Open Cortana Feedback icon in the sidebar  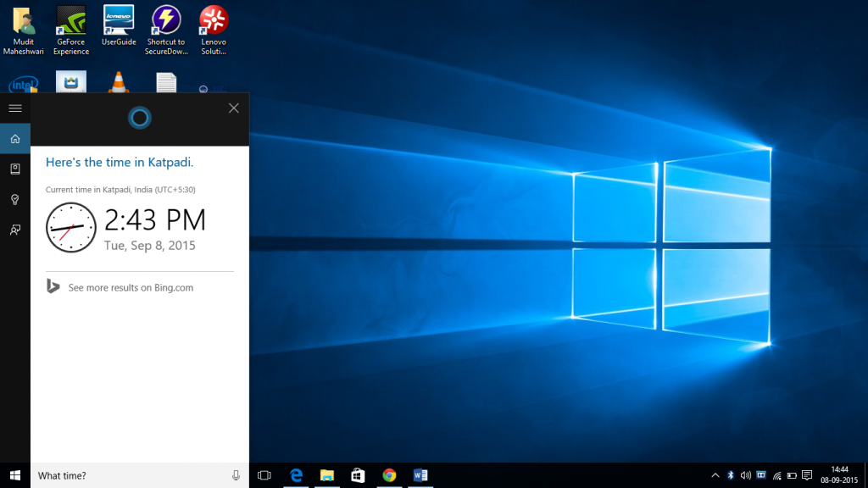point(15,230)
